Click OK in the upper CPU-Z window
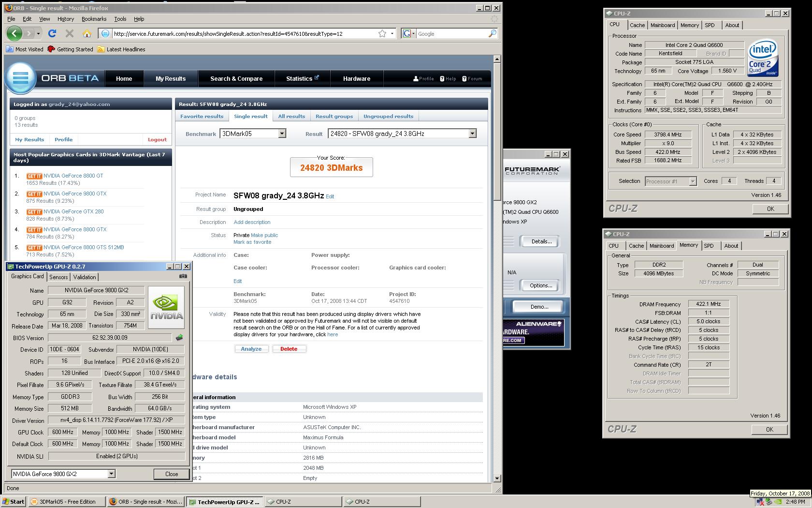Viewport: 812px width, 508px height. click(770, 209)
